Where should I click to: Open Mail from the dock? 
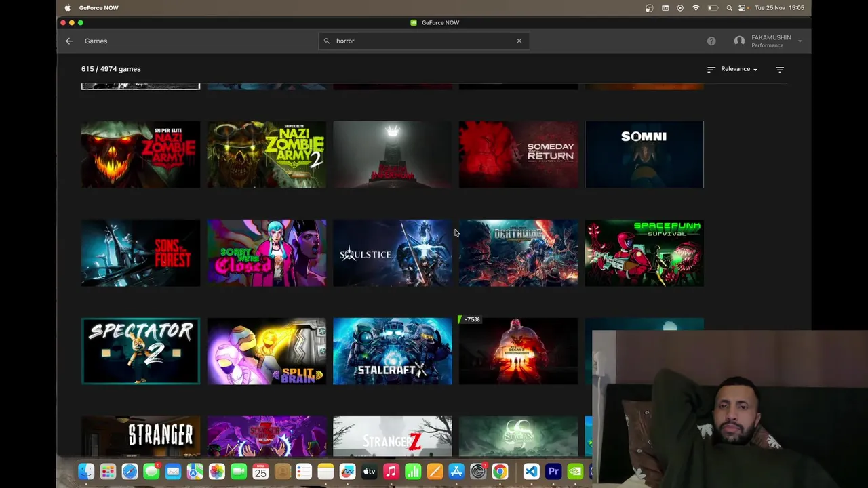click(x=173, y=472)
